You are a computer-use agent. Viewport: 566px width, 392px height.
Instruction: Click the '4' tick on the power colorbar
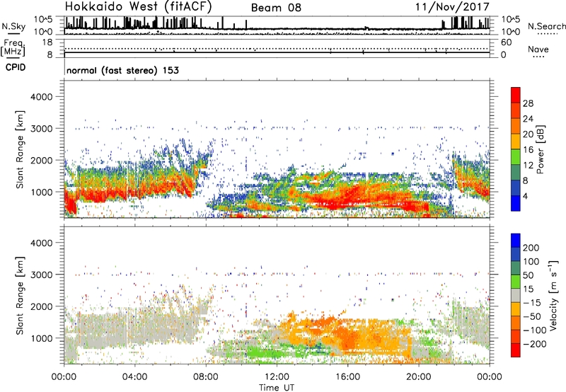[525, 196]
